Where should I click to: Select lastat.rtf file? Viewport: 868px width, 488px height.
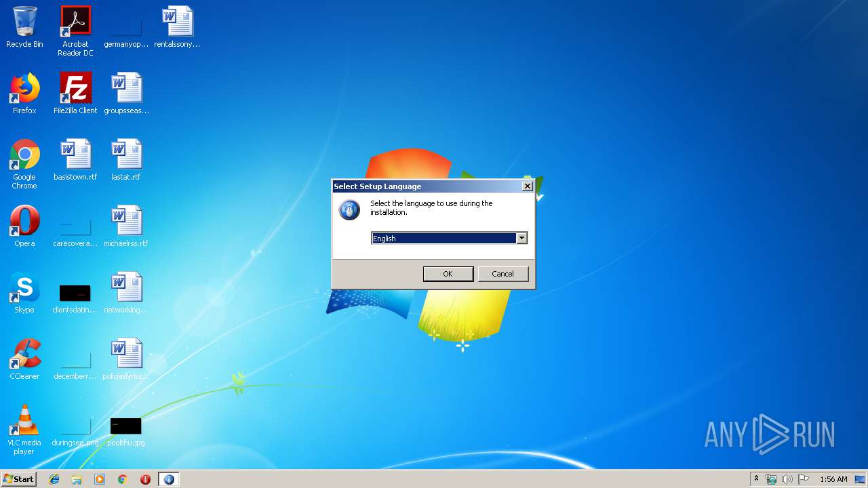(126, 160)
